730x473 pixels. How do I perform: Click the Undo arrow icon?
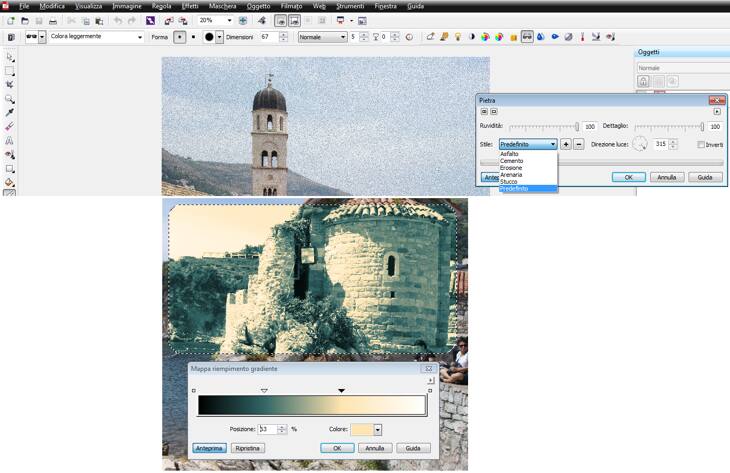point(117,20)
